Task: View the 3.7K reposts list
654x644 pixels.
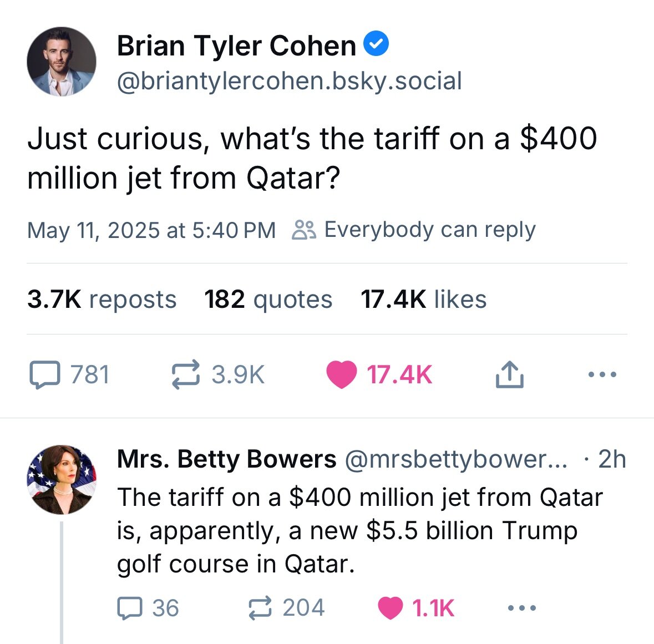Action: tap(102, 300)
